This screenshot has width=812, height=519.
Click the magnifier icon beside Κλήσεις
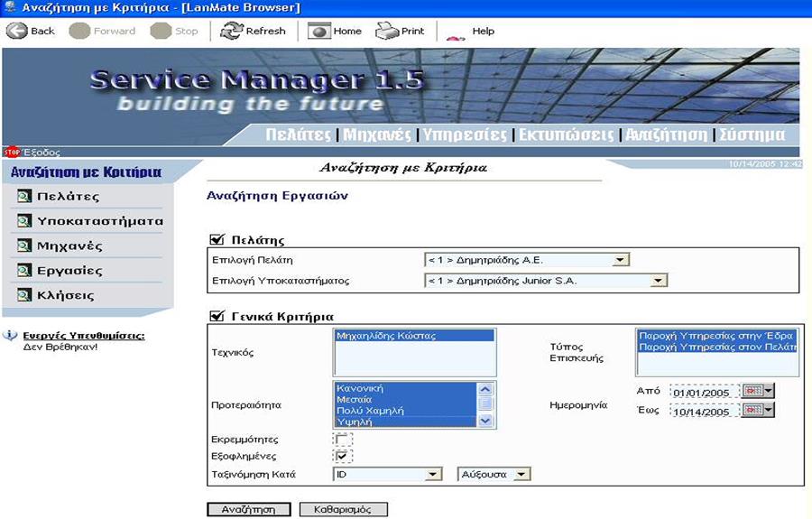pyautogui.click(x=23, y=295)
